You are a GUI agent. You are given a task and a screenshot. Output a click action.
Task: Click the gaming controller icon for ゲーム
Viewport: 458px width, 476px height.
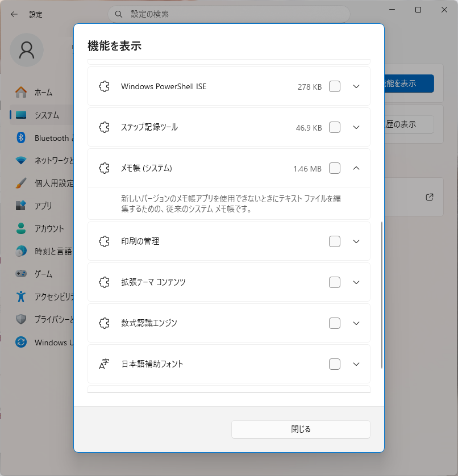[x=21, y=274]
